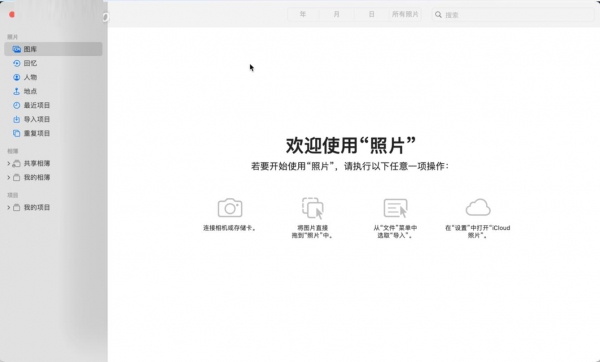Click the camera icon above 连接相机或存储卡
Screen dimensions: 600x362
tap(230, 208)
